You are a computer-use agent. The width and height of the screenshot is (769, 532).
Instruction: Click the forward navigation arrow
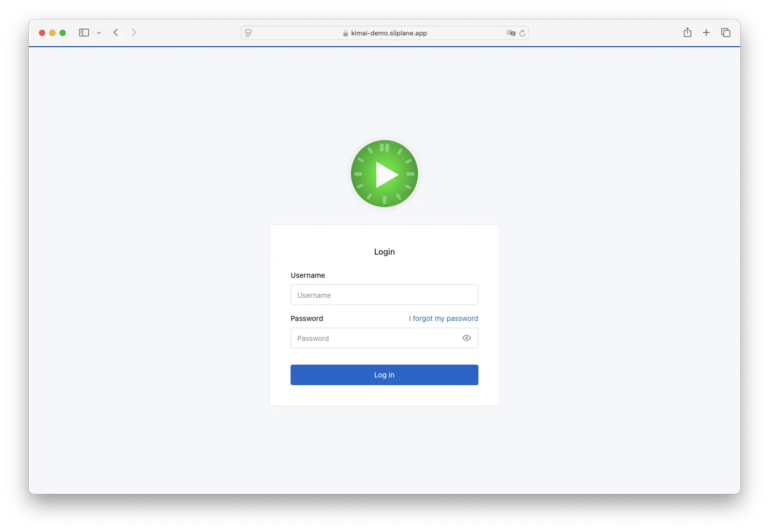(133, 32)
